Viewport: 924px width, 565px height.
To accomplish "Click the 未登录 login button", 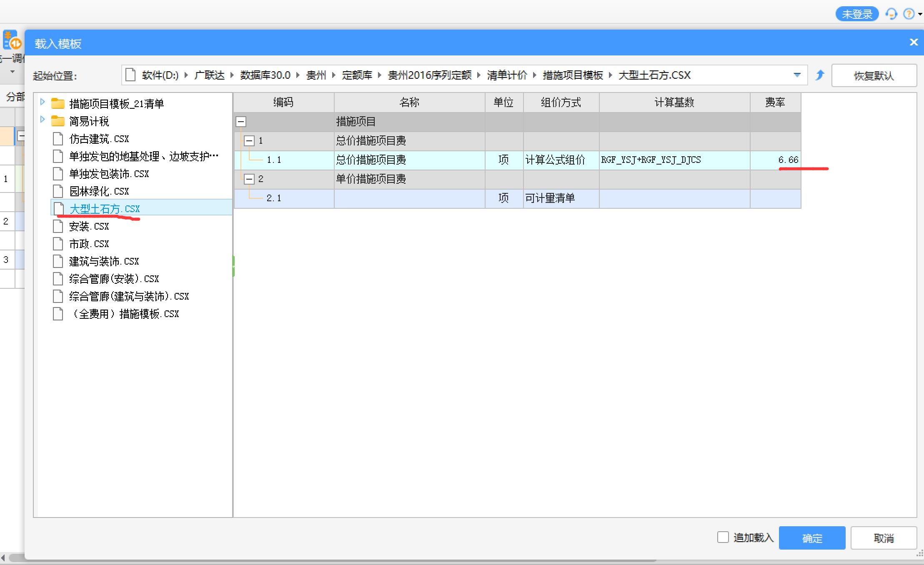I will click(857, 14).
